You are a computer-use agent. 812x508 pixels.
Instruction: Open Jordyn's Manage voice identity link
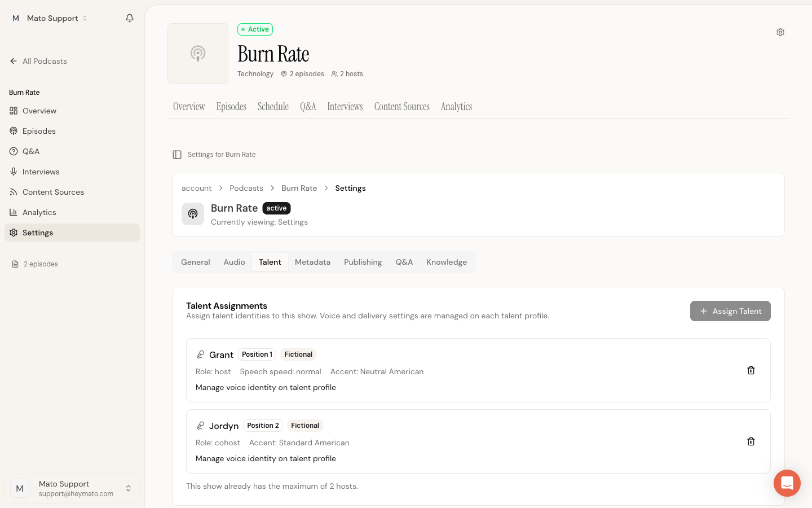pos(266,458)
